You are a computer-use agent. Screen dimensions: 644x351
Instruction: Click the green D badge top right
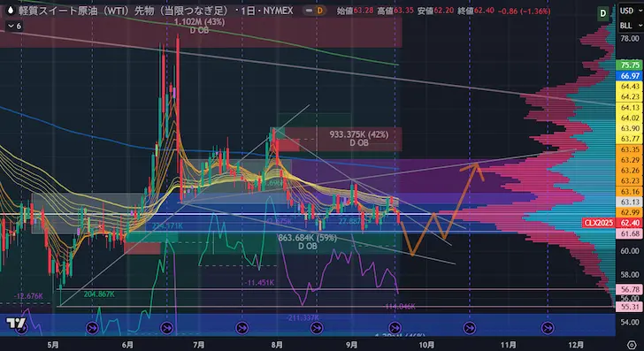pos(602,13)
